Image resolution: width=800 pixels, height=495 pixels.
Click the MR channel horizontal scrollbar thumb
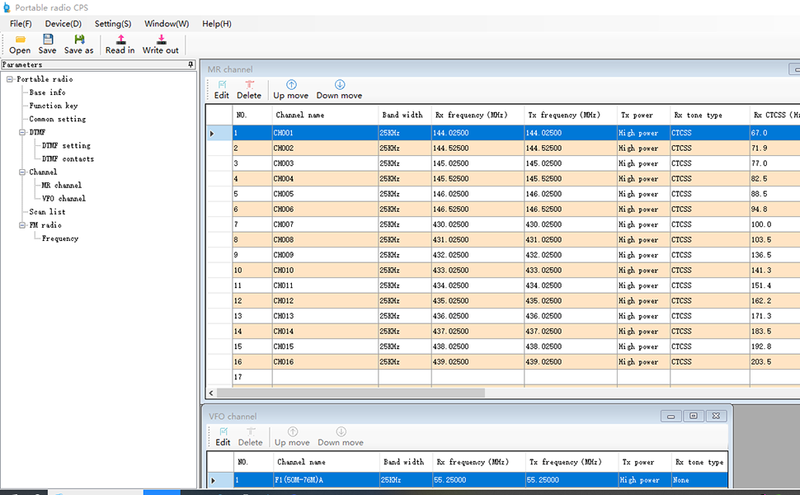351,393
